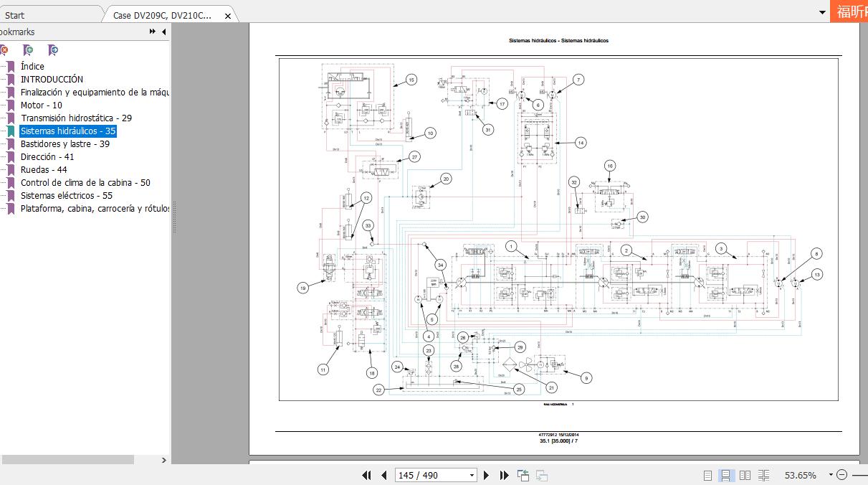Toggle continuous page scrolling mode
This screenshot has height=485, width=868.
[x=726, y=475]
